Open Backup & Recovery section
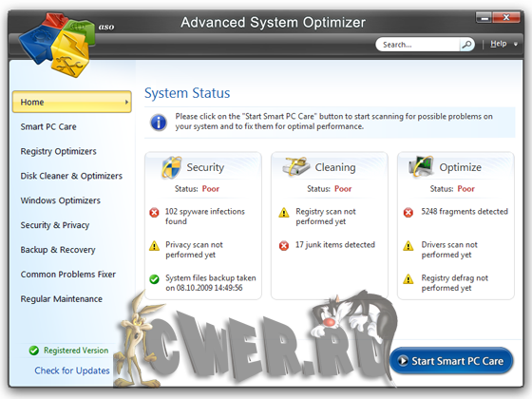Viewport: 532px width, 399px height. pyautogui.click(x=58, y=250)
